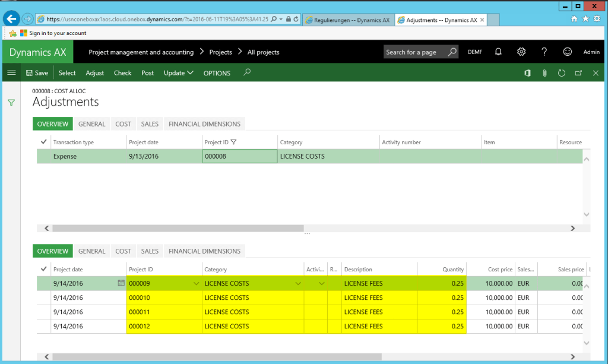This screenshot has width=608, height=364.
Task: Switch to the FINANCIAL DIMENSIONS tab
Action: (204, 124)
